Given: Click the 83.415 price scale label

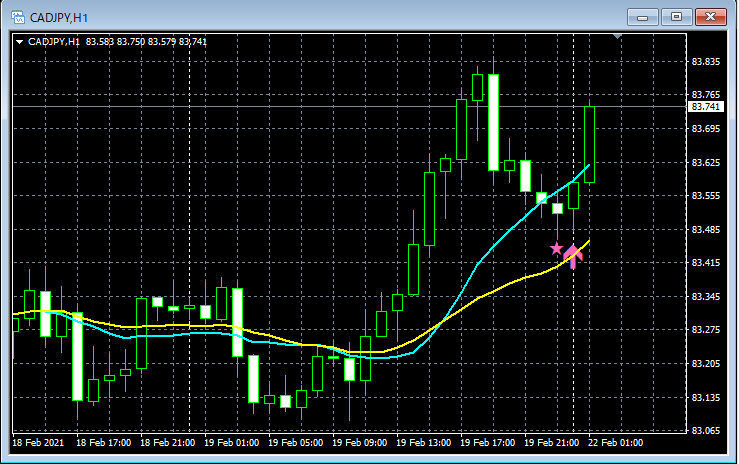Looking at the screenshot, I should [x=706, y=262].
